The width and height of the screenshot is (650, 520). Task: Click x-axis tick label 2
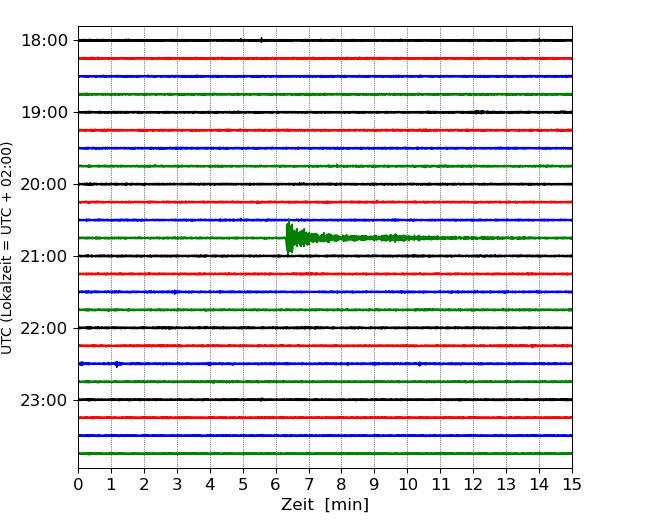pos(144,484)
